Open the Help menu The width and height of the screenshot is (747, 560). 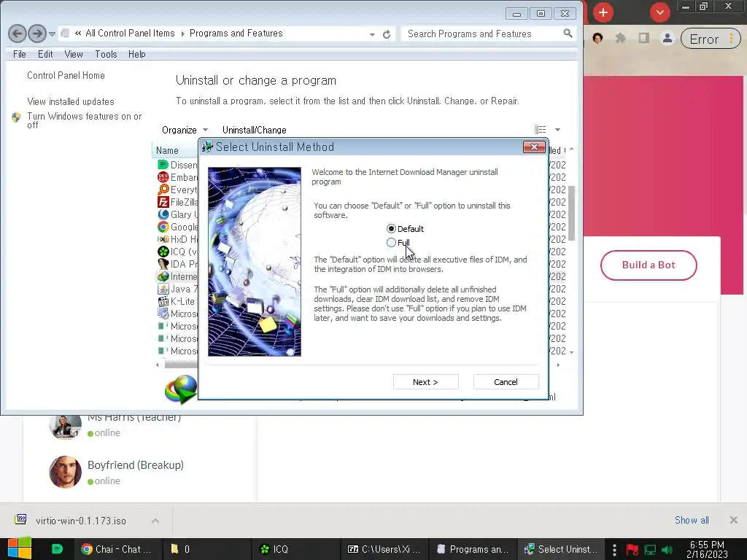click(x=136, y=54)
